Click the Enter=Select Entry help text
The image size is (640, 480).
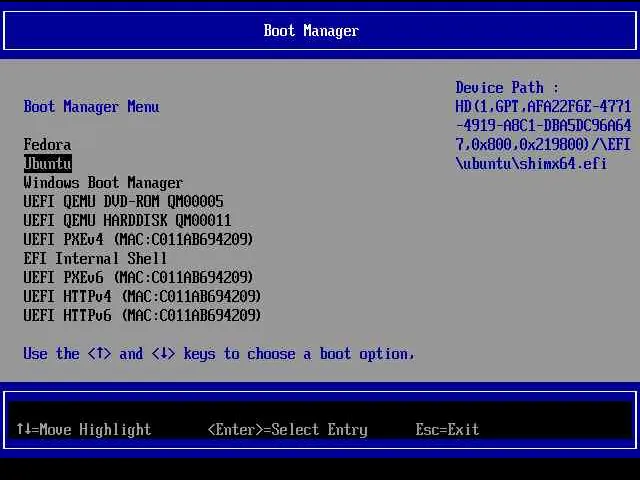(x=288, y=429)
